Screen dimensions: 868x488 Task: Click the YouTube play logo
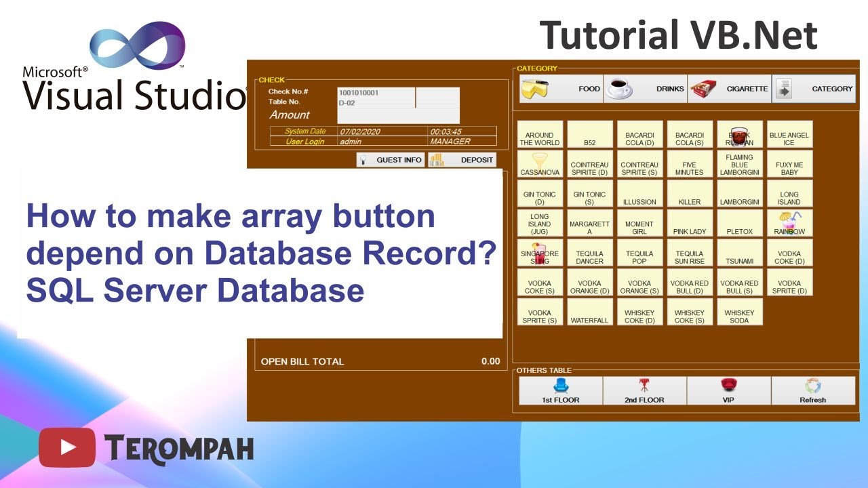(x=67, y=447)
